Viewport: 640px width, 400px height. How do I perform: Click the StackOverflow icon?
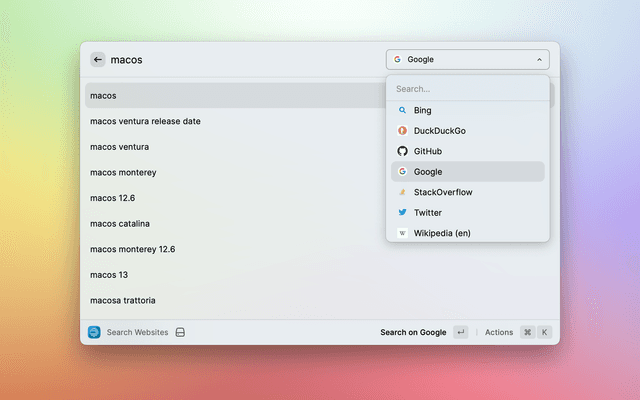402,192
